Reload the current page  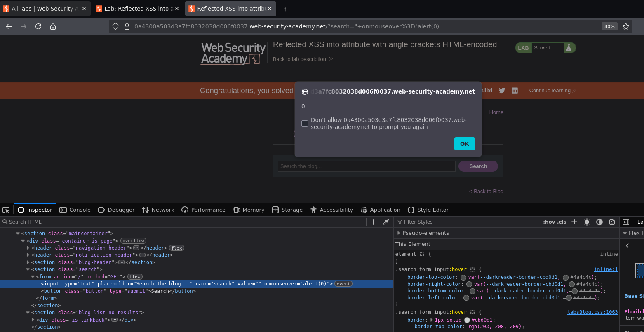(38, 26)
